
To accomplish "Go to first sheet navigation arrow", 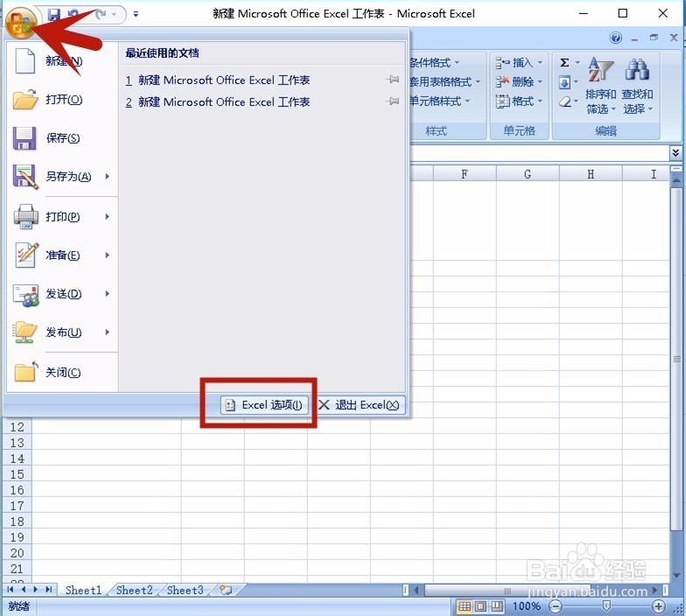I will pyautogui.click(x=10, y=590).
